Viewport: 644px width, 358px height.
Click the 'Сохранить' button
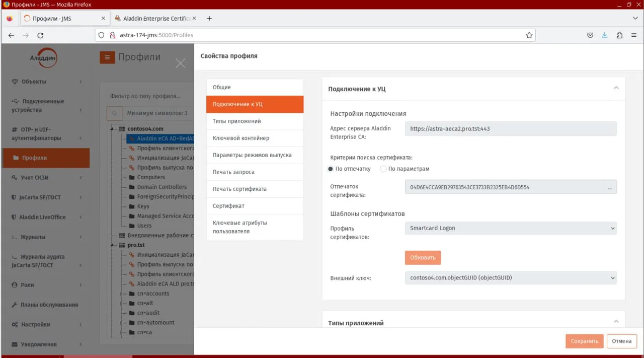point(584,341)
